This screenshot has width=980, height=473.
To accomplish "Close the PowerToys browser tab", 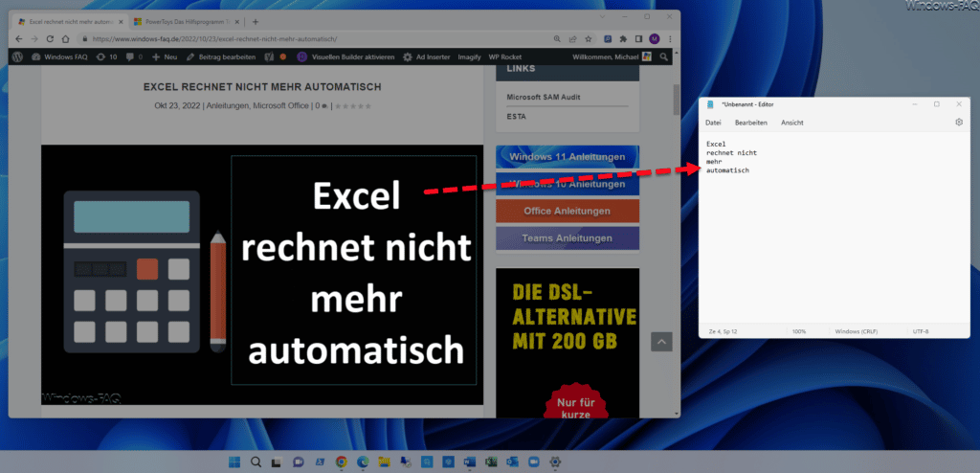I will point(237,21).
